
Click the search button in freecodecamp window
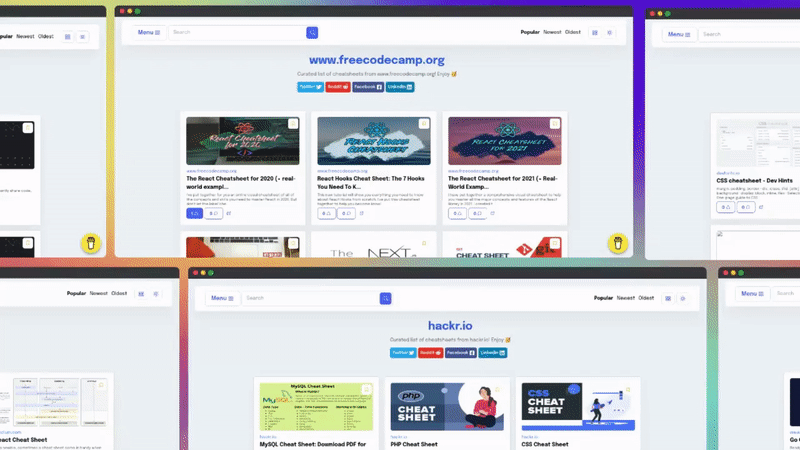point(312,33)
